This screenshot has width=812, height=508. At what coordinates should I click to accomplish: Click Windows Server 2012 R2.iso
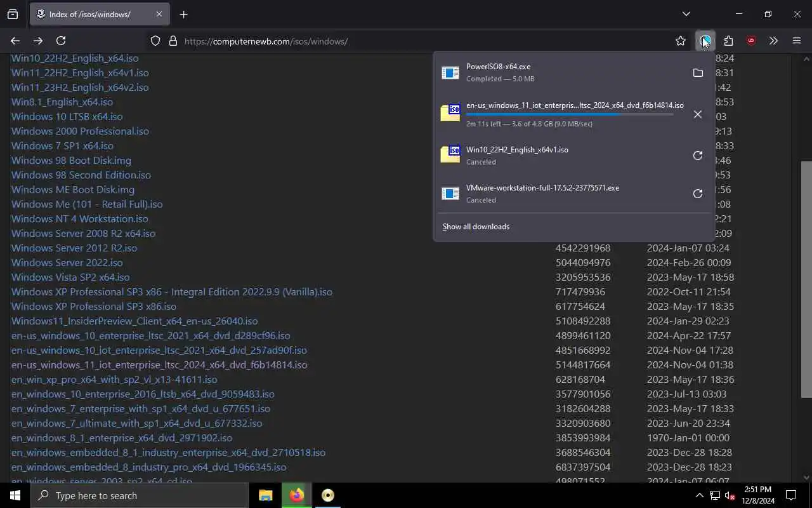[x=74, y=248]
